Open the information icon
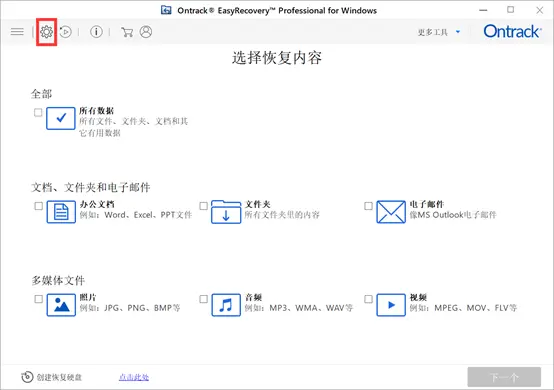Screen dimensions: 554x390 point(96,32)
